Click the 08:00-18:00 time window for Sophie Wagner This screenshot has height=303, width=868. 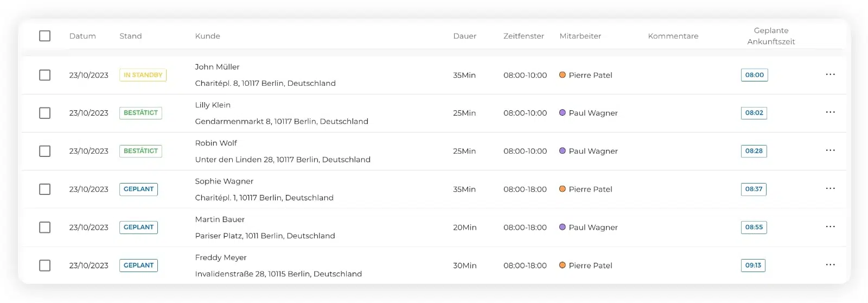pos(525,189)
